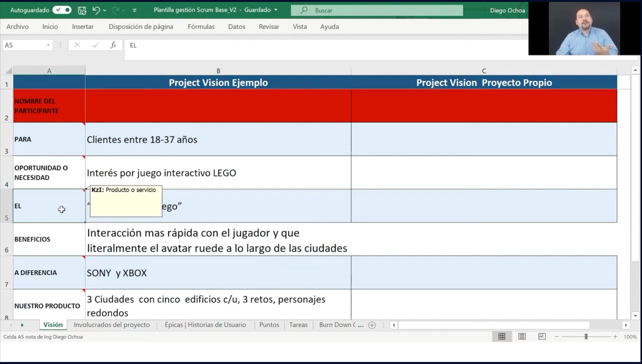Click the add new sheet plus icon

click(x=372, y=325)
